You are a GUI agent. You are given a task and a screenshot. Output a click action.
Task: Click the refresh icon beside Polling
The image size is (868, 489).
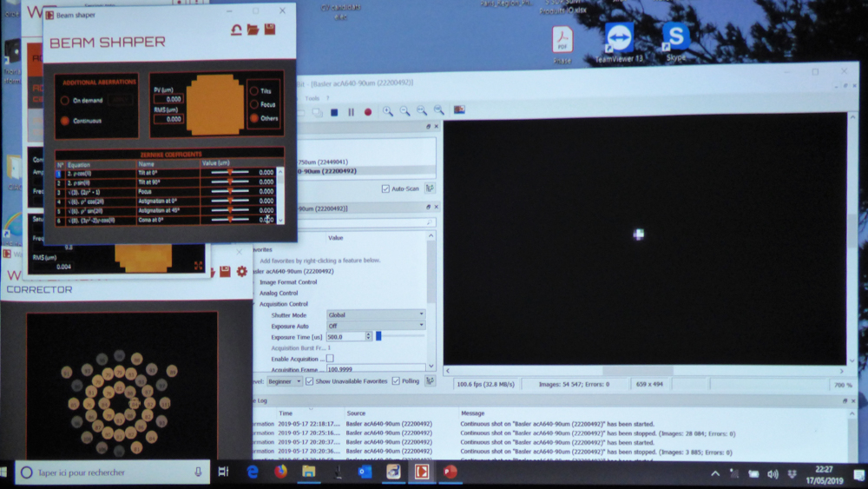pos(431,381)
